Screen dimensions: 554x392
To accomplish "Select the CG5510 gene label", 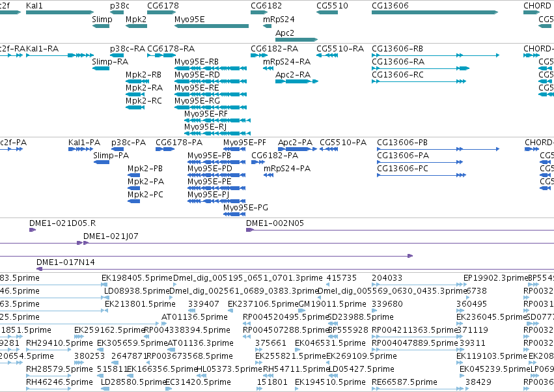I will tap(332, 6).
